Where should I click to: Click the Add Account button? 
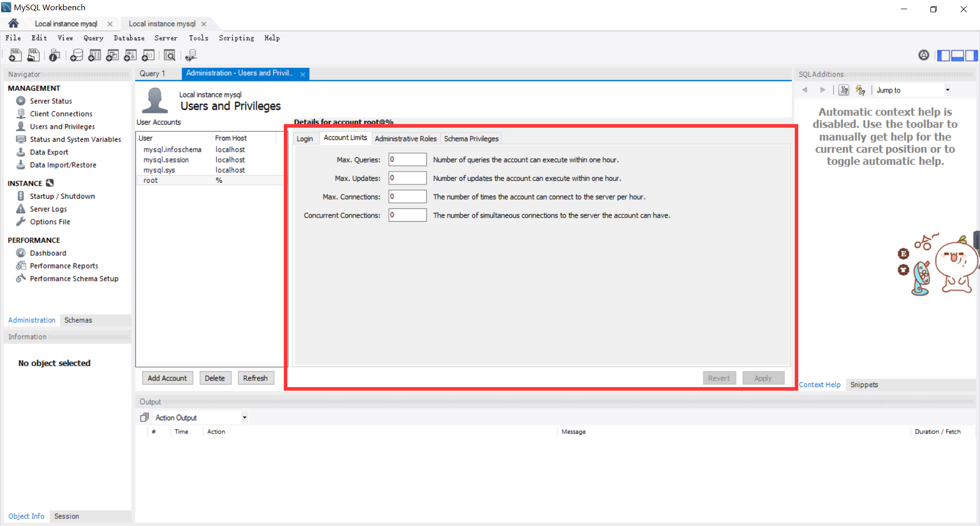click(167, 378)
